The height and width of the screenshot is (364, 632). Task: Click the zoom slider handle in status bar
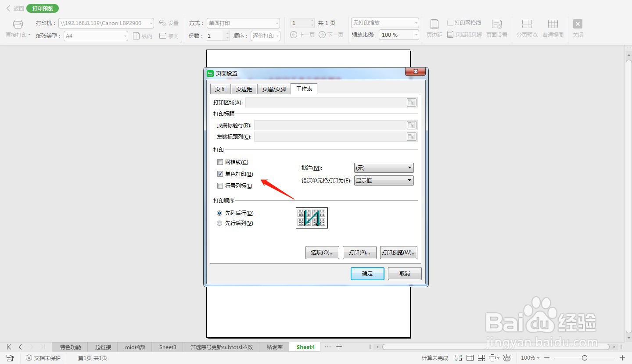click(584, 358)
